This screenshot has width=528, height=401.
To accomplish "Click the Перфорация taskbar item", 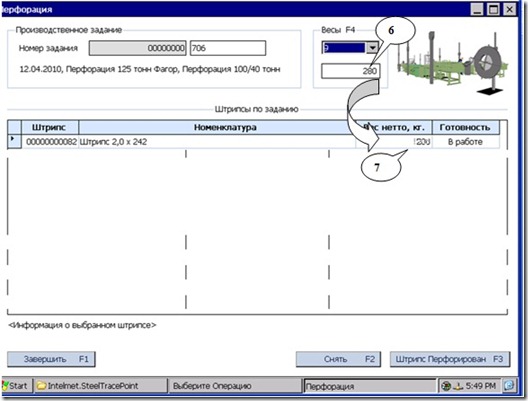I will click(370, 386).
